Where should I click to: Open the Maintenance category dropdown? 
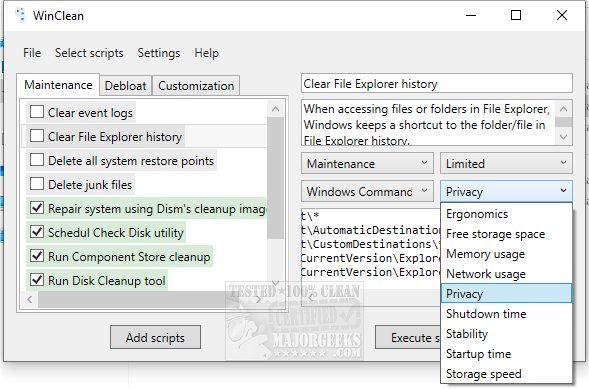tap(367, 163)
